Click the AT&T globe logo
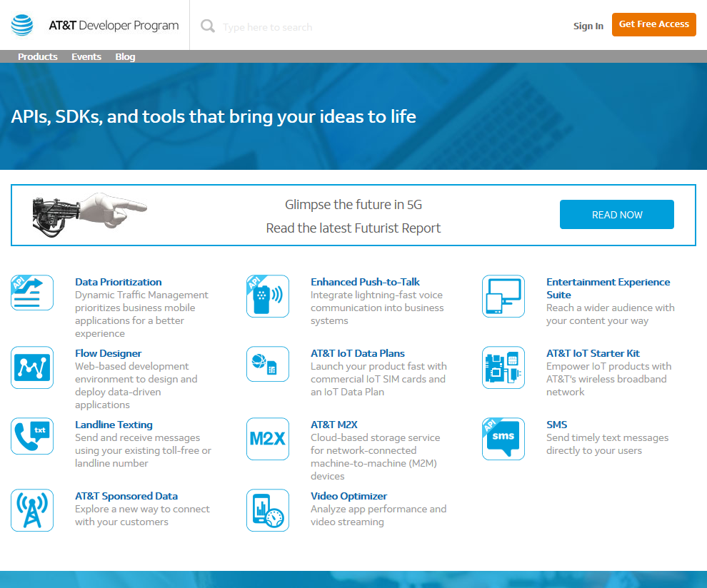Viewport: 707px width, 588px height. pyautogui.click(x=22, y=25)
